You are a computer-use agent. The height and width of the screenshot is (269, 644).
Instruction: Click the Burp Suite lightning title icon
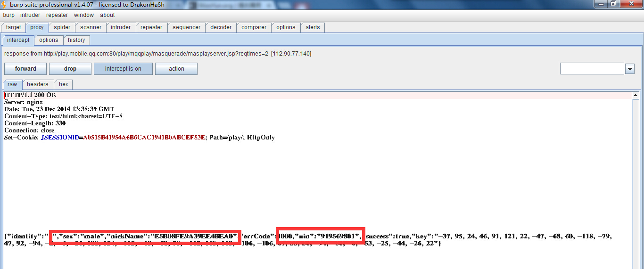point(4,4)
